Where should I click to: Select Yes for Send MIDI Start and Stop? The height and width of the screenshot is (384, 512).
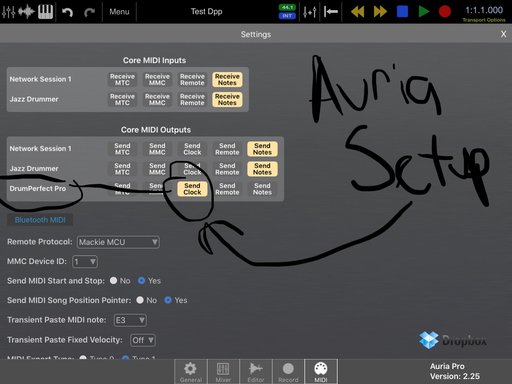pos(142,281)
